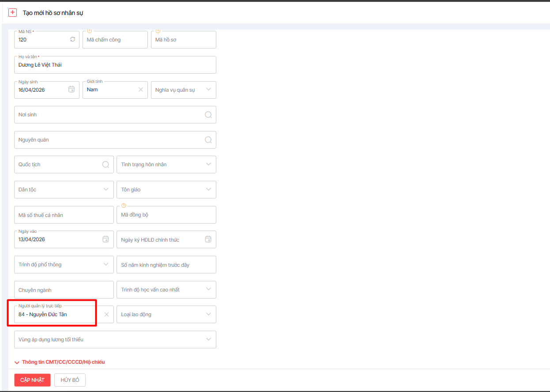Open the Dân tộc dropdown
This screenshot has width=550, height=392.
coord(106,190)
